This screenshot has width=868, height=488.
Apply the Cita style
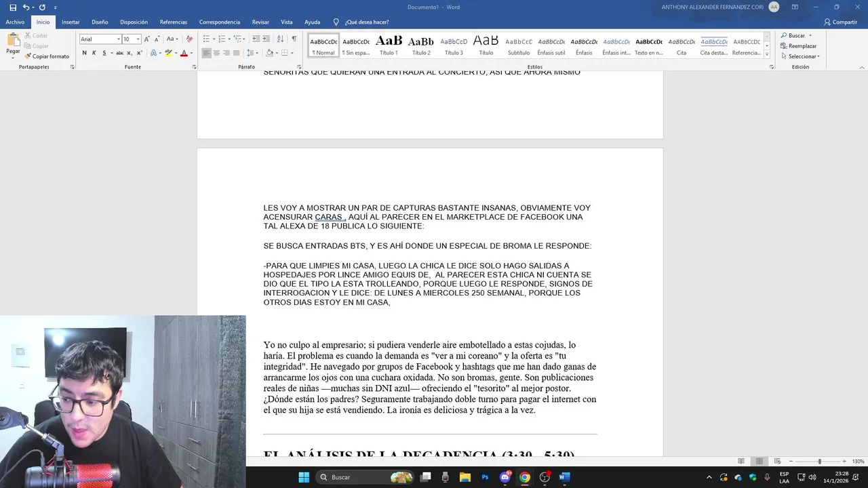pos(682,45)
